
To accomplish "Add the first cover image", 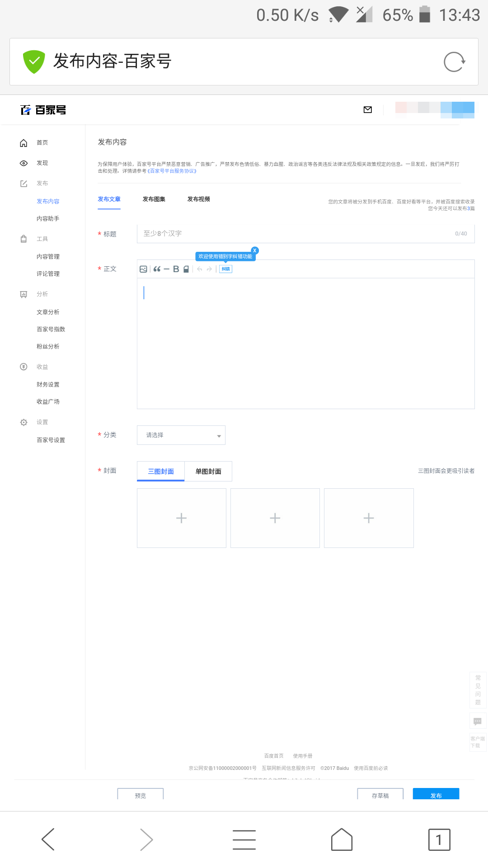I will (x=182, y=518).
